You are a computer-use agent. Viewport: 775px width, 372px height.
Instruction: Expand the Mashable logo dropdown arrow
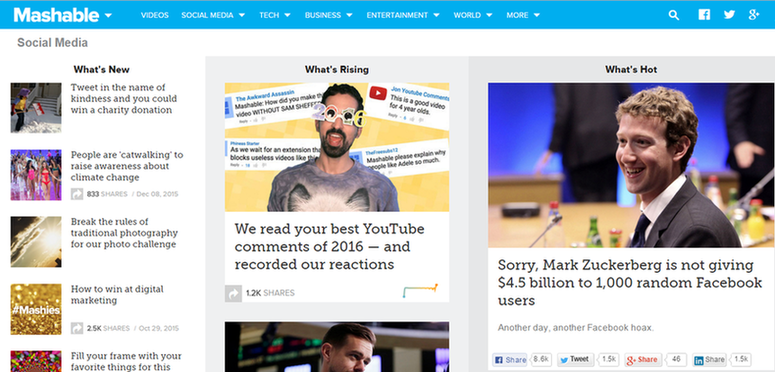coord(108,15)
